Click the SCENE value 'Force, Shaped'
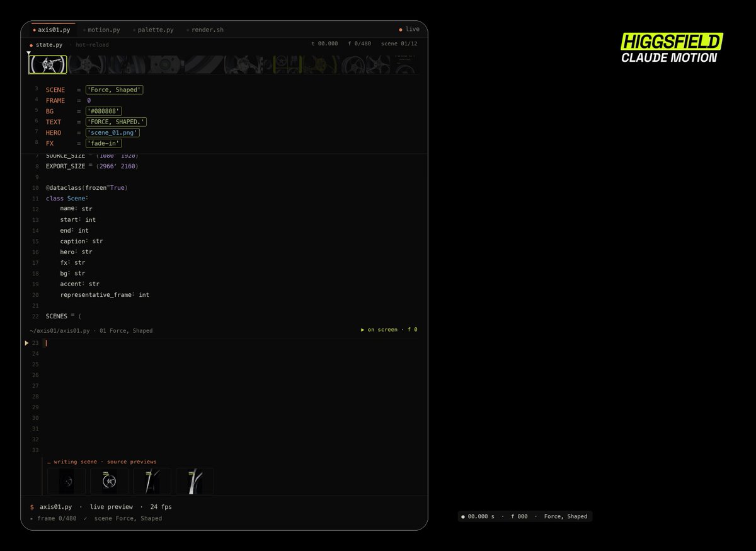This screenshot has height=551, width=756. (x=115, y=90)
